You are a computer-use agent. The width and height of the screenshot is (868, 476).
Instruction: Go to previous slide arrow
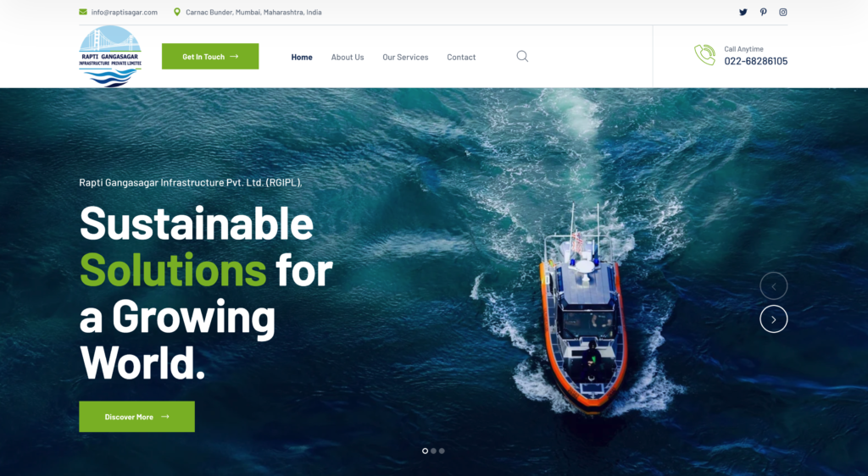tap(773, 286)
